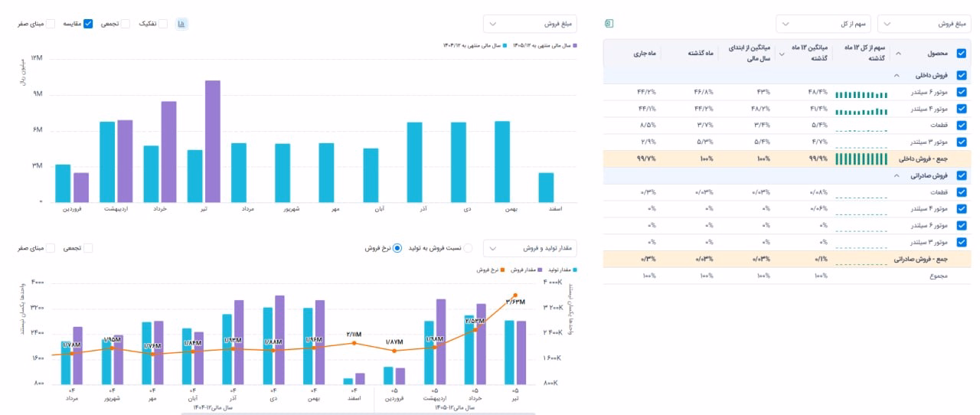Toggle the نرخ فروش orange legend swatch
Image resolution: width=980 pixels, height=415 pixels.
click(x=504, y=270)
